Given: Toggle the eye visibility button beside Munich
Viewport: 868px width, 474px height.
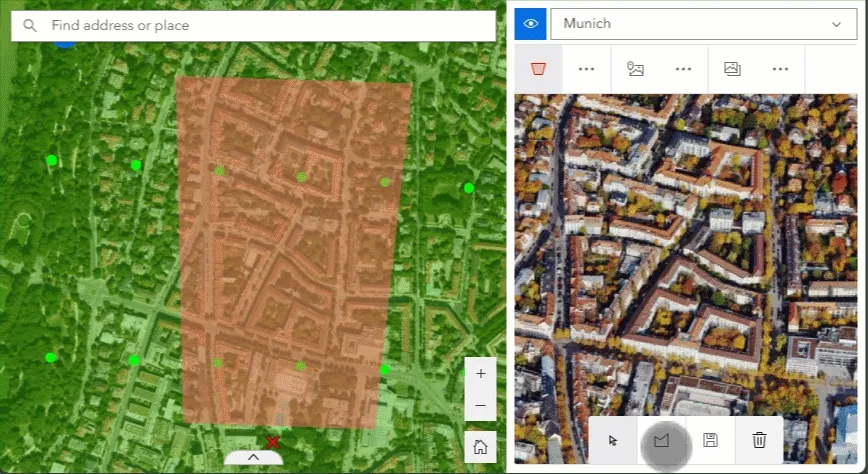Looking at the screenshot, I should 530,24.
